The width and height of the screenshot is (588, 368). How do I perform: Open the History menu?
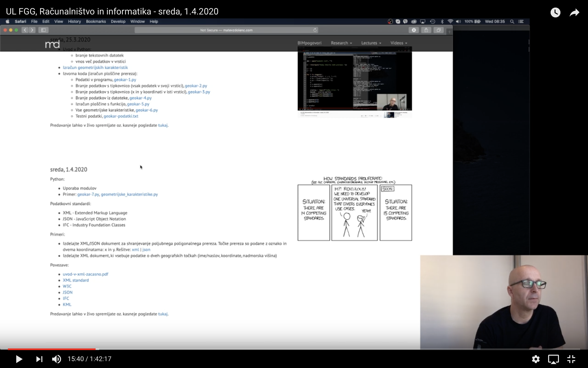coord(74,21)
